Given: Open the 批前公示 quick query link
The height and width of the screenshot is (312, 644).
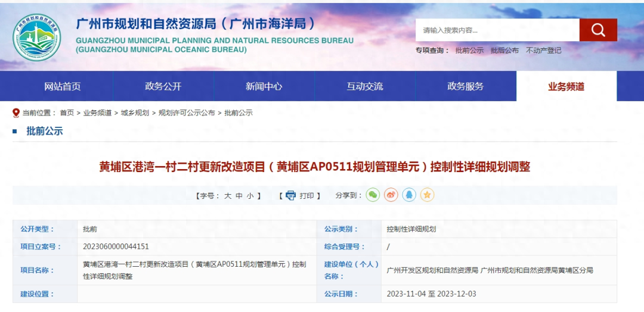Looking at the screenshot, I should click(469, 51).
